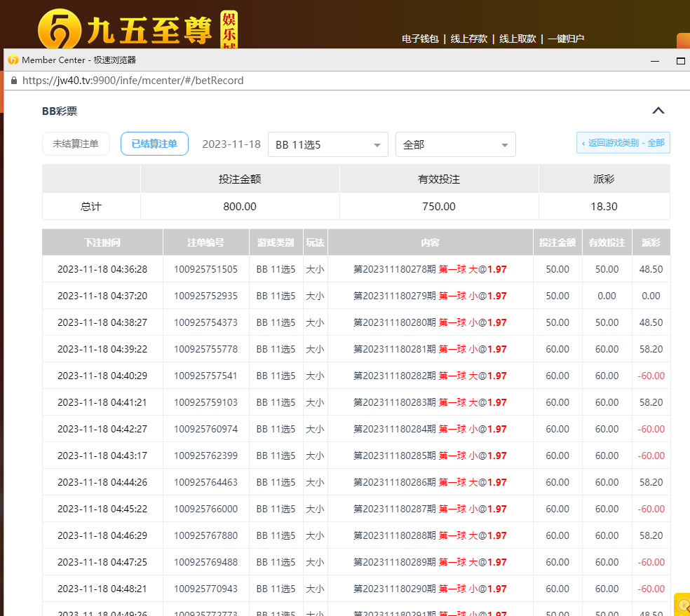Select bet record number 100925751505

(x=205, y=269)
